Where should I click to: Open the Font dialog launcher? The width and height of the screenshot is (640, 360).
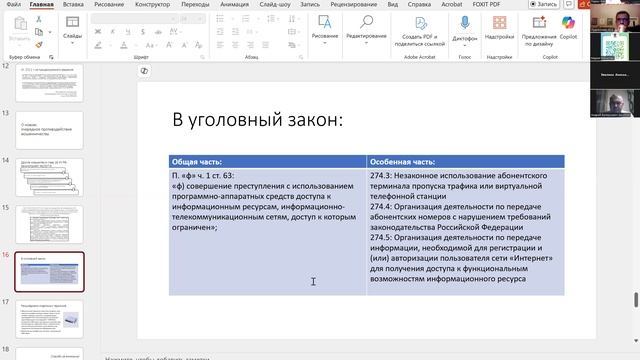202,57
